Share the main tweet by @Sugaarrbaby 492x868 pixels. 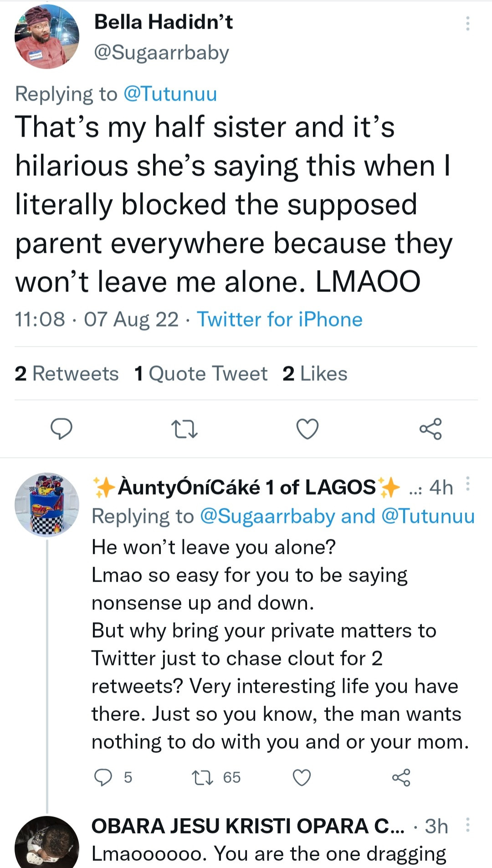tap(430, 429)
